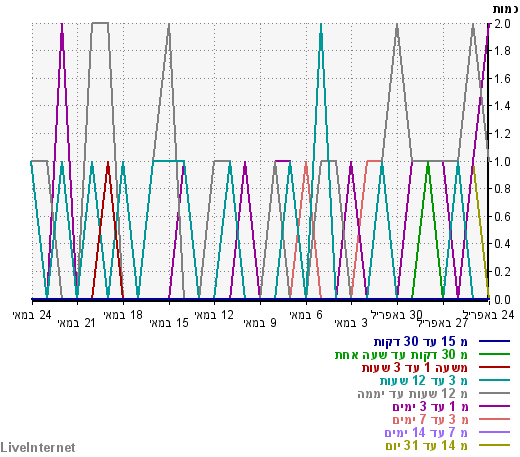Click y-axis value 0.6
Screen dimensions: 520x457
(x=502, y=217)
